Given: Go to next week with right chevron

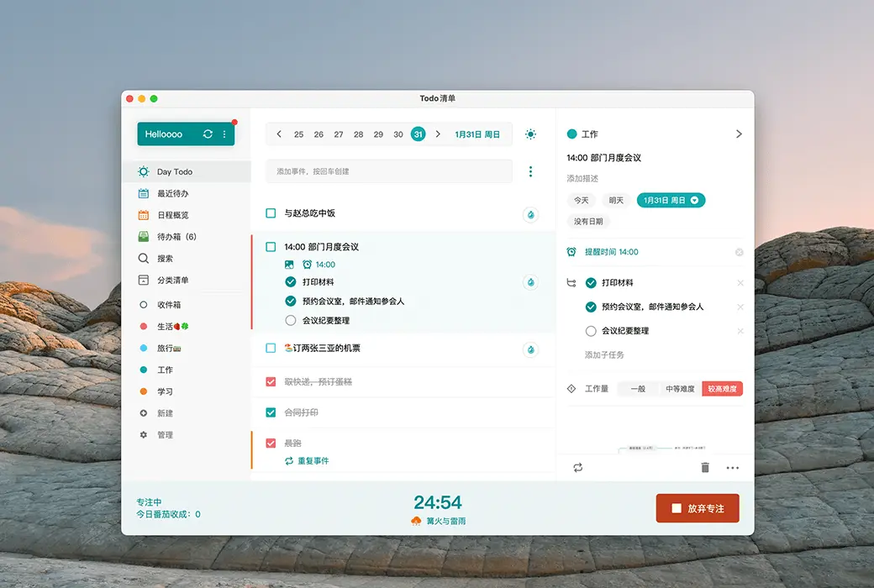Looking at the screenshot, I should coord(438,134).
